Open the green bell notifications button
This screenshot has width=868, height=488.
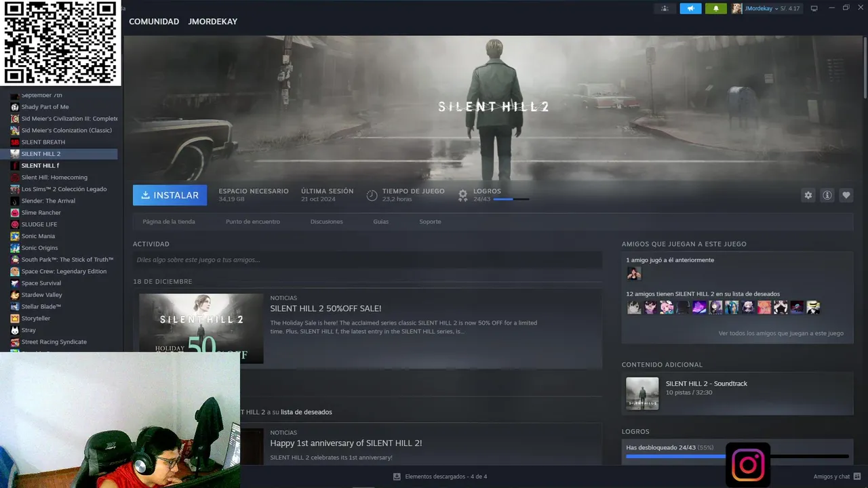tap(715, 8)
